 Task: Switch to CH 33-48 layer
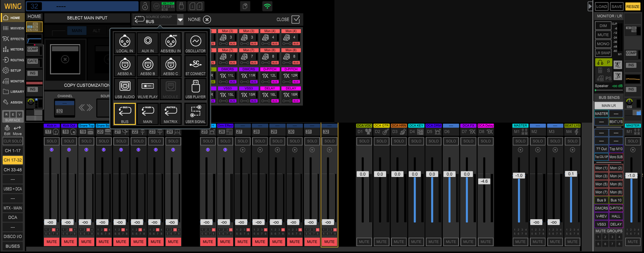(x=12, y=170)
